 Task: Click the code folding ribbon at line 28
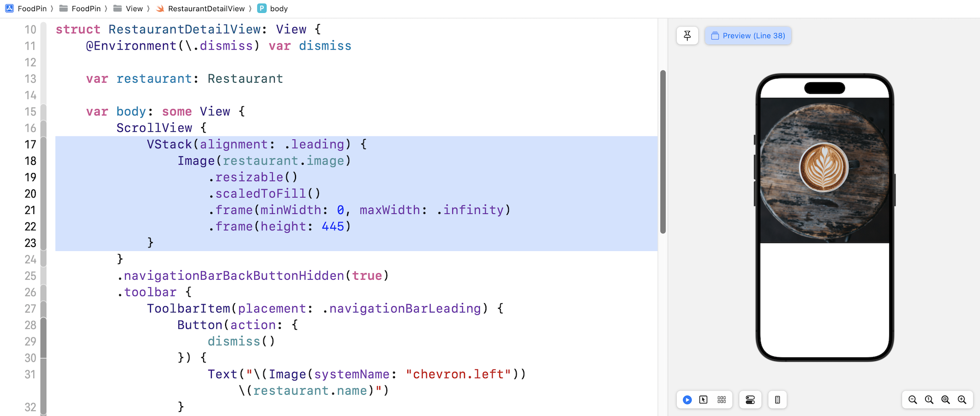click(43, 325)
